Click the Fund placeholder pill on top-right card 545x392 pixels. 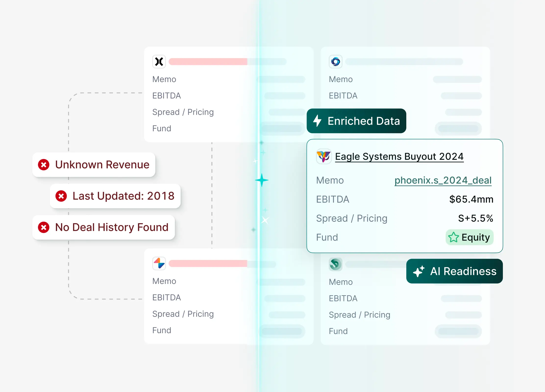(458, 129)
